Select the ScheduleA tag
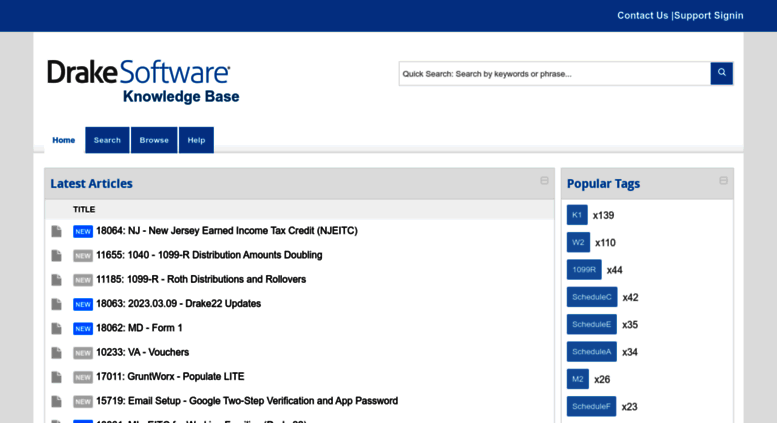The image size is (777, 423). 592,352
